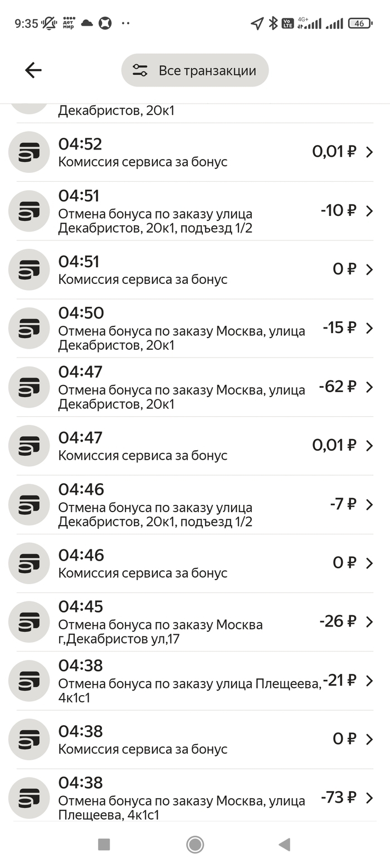
Task: Tap Android recent apps square button
Action: point(104,845)
